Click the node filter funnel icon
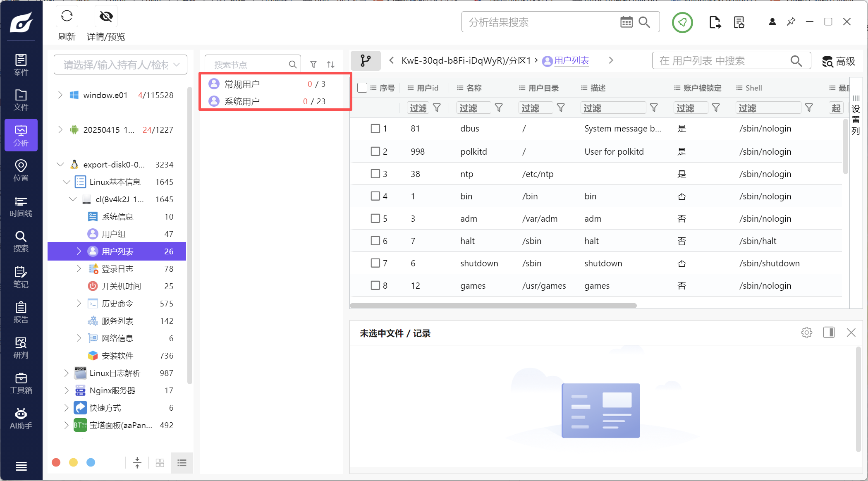The height and width of the screenshot is (481, 868). click(313, 65)
